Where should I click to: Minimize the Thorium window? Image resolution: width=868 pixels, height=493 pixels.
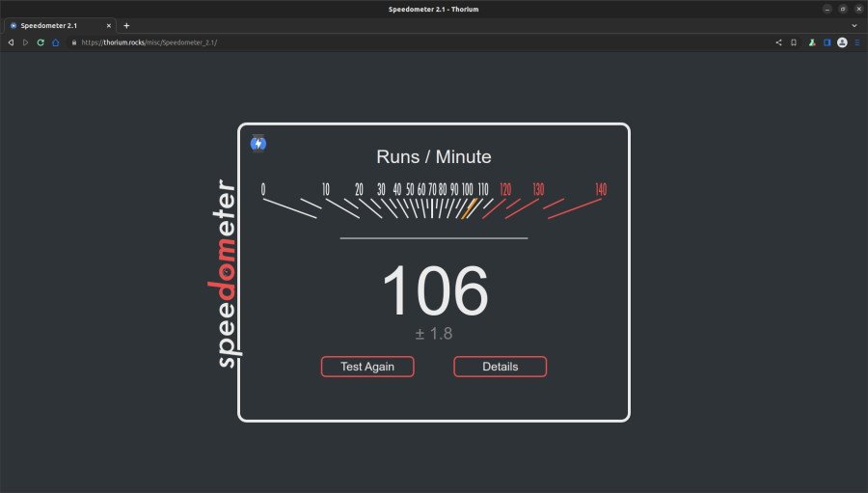click(827, 9)
